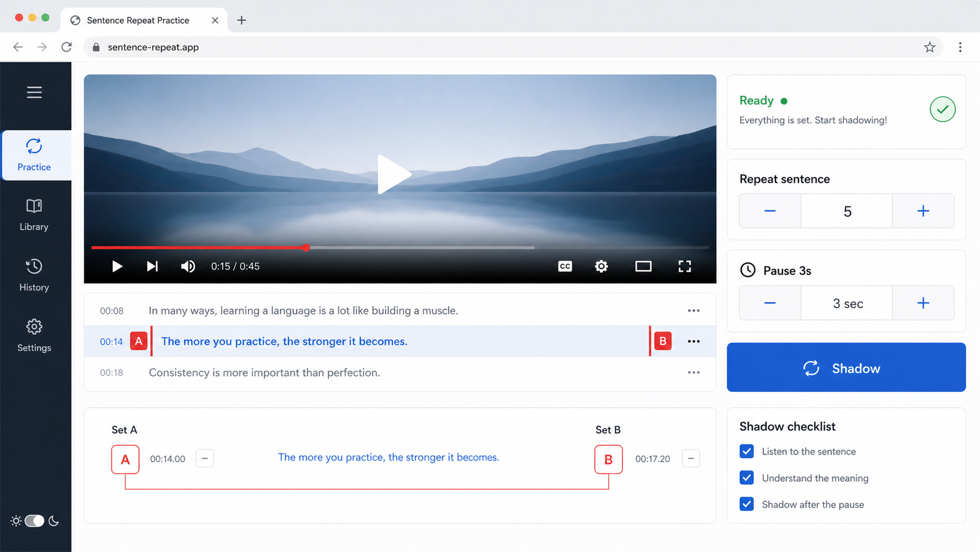Increase pause duration
The image size is (980, 552).
tap(923, 303)
